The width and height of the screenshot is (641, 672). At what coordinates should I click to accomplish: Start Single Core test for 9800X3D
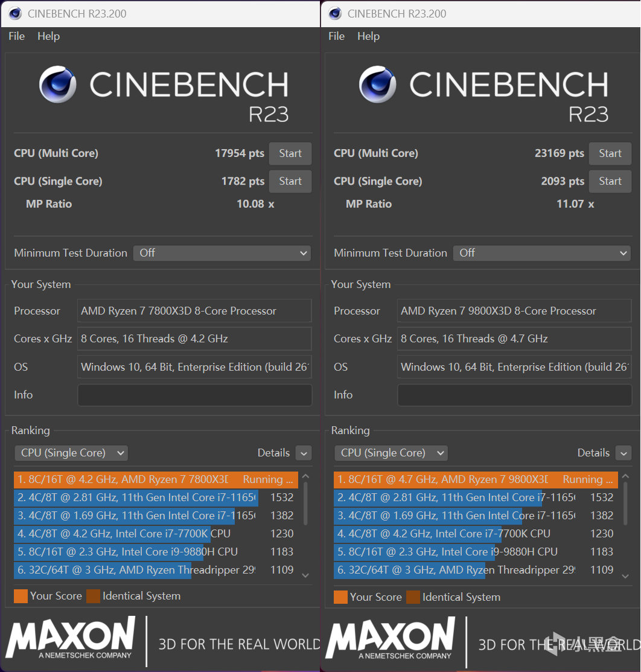pyautogui.click(x=610, y=181)
